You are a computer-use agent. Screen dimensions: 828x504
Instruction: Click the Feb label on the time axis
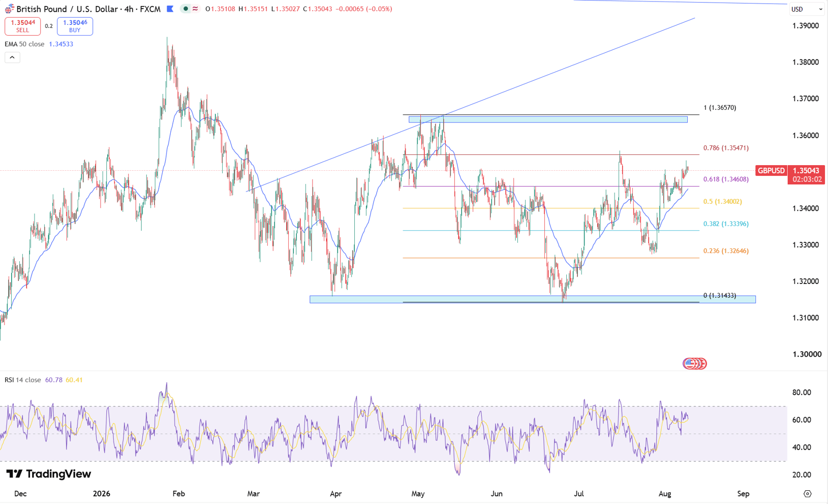point(179,494)
